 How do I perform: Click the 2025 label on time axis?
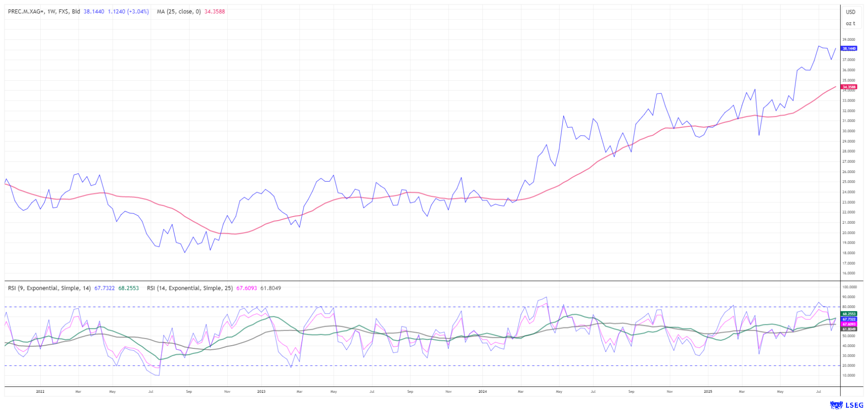pos(707,391)
